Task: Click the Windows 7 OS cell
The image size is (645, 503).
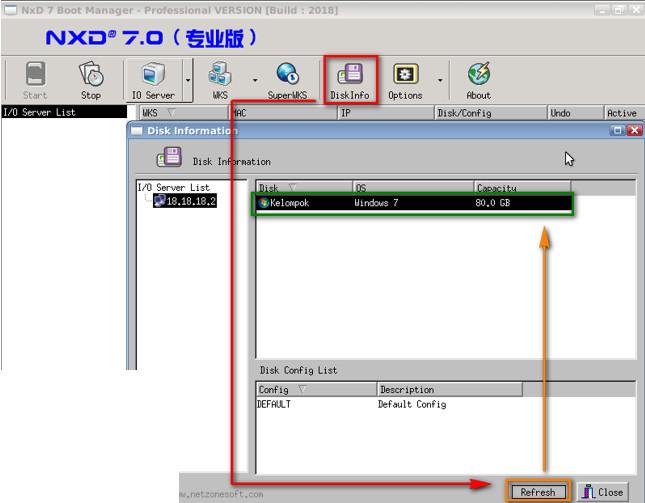Action: pos(376,203)
